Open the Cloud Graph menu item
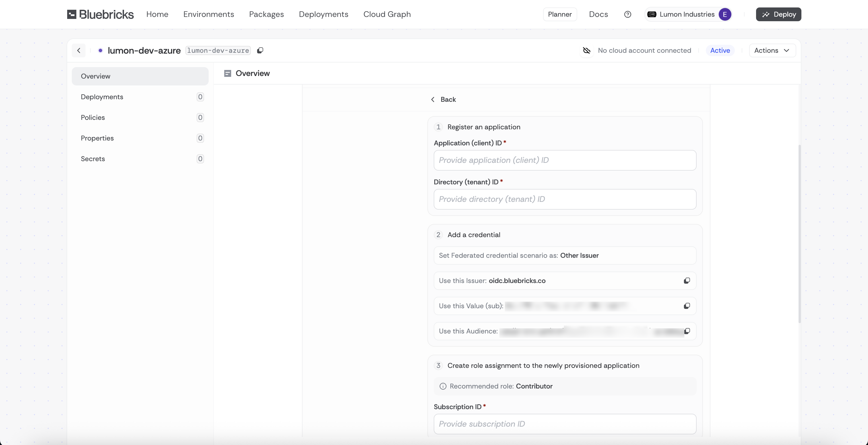Screen dimensions: 868x445 387,14
